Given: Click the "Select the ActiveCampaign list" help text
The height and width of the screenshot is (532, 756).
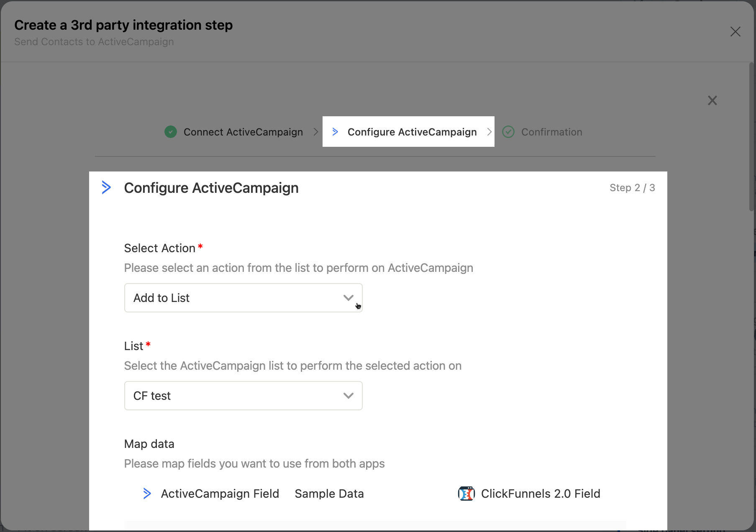Looking at the screenshot, I should click(293, 366).
